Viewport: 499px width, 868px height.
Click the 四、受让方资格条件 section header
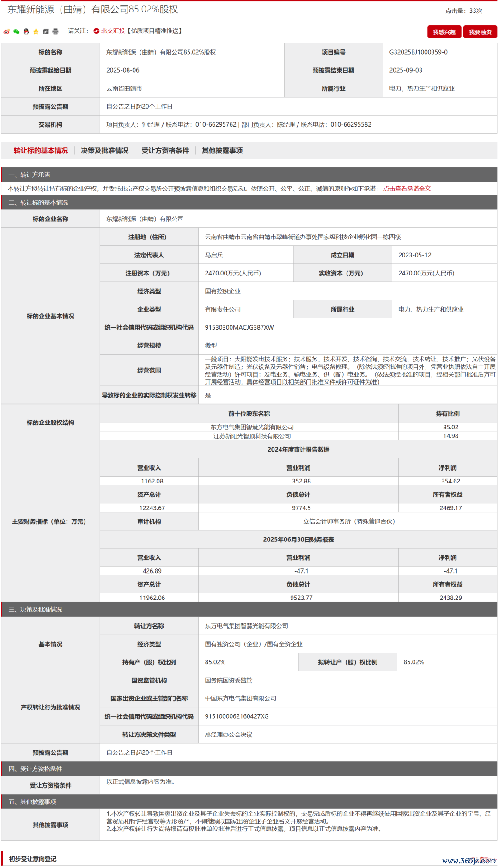click(x=249, y=769)
